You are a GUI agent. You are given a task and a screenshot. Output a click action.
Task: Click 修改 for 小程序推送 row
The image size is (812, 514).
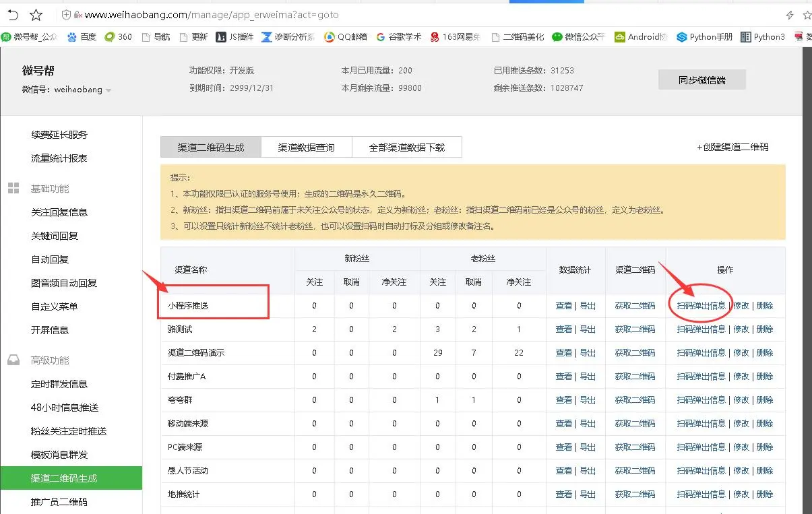[x=741, y=306]
